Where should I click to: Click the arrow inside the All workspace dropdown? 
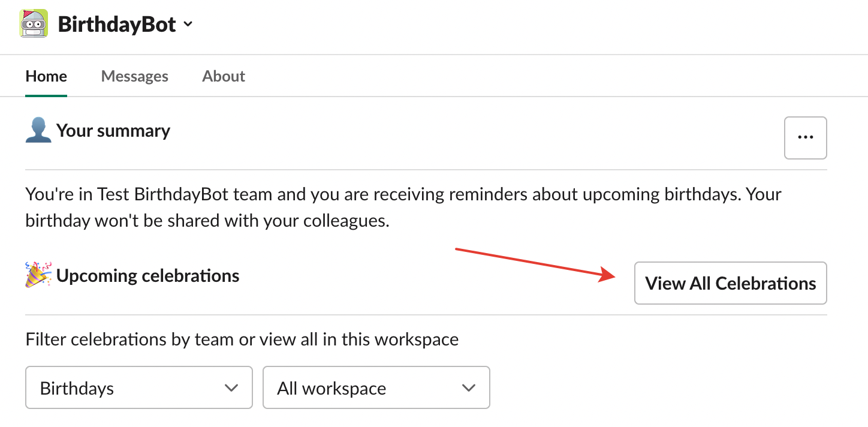(469, 388)
